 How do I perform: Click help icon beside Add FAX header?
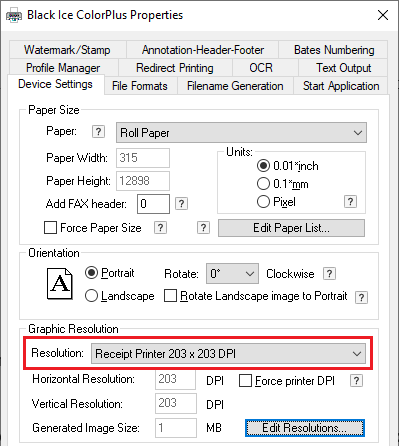(181, 204)
